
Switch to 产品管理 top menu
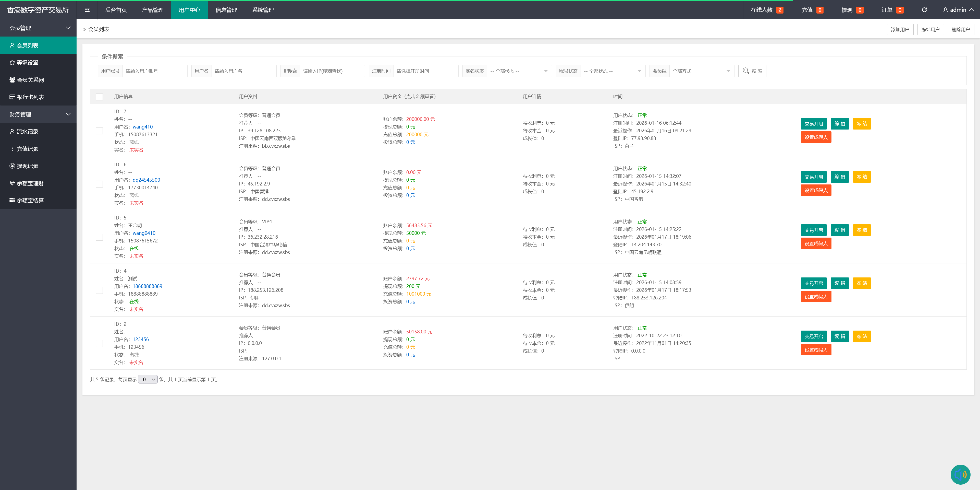click(153, 10)
